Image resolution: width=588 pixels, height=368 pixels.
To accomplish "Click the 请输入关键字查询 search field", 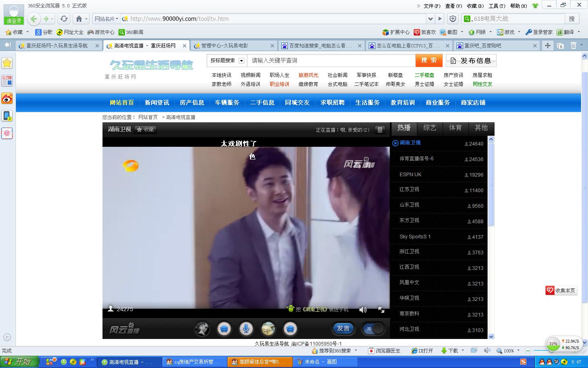I will click(x=332, y=61).
